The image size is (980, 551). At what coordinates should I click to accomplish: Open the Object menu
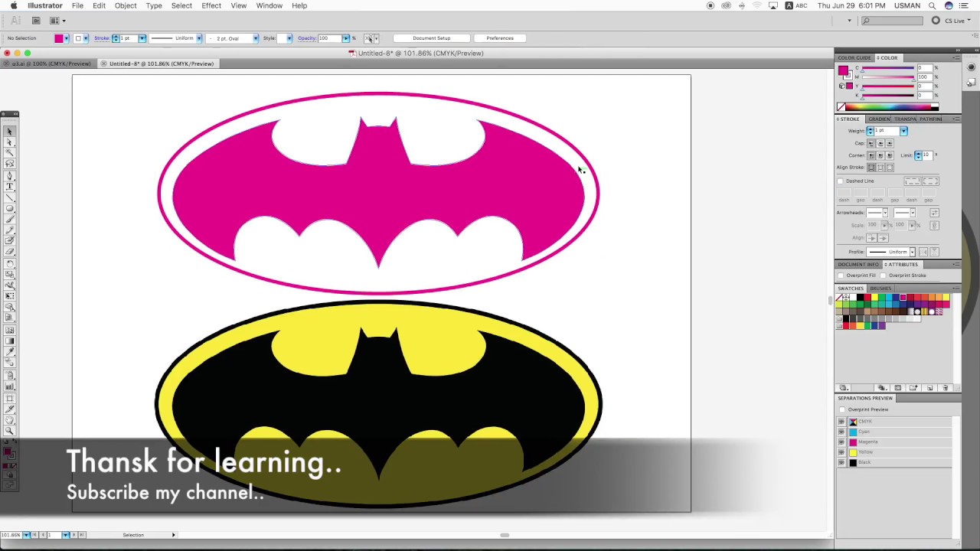point(126,5)
